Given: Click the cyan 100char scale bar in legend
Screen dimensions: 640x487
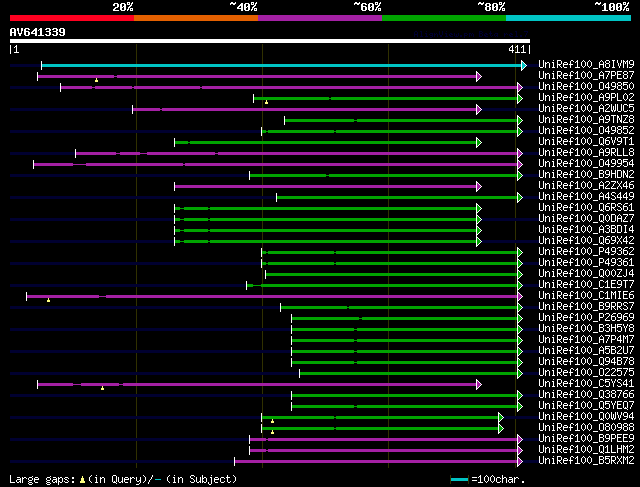Looking at the screenshot, I should pyautogui.click(x=459, y=479).
